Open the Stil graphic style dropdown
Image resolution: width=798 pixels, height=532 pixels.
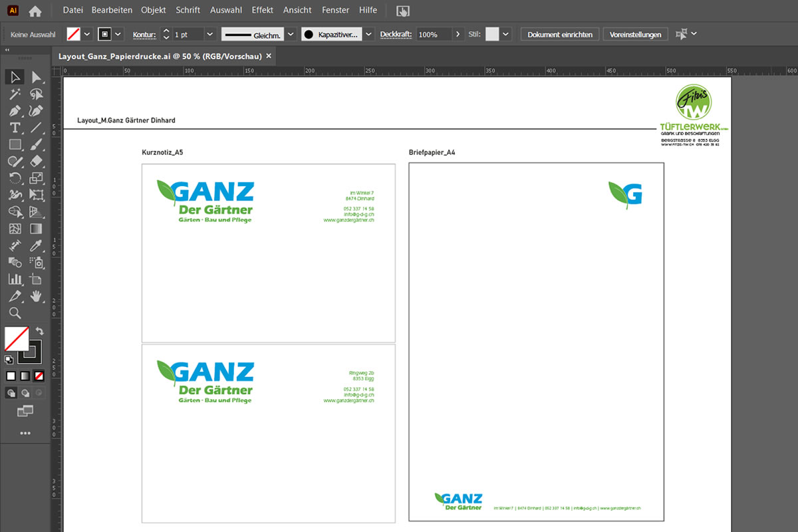tap(506, 34)
